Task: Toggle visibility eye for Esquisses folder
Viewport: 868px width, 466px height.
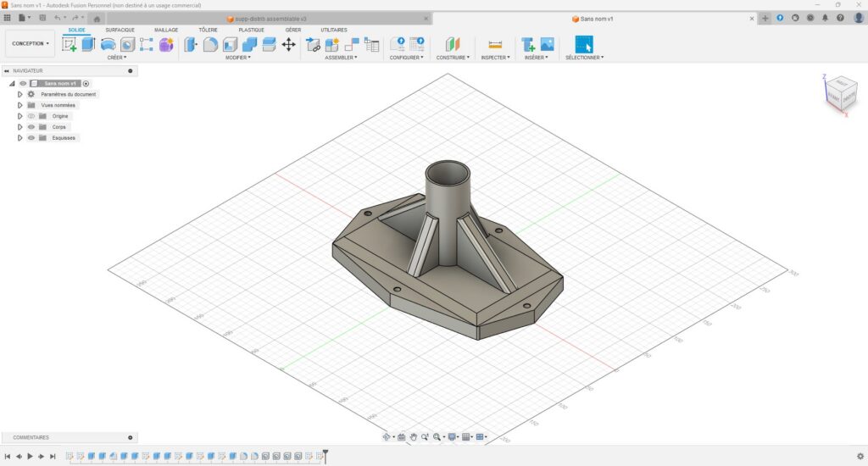Action: 31,138
